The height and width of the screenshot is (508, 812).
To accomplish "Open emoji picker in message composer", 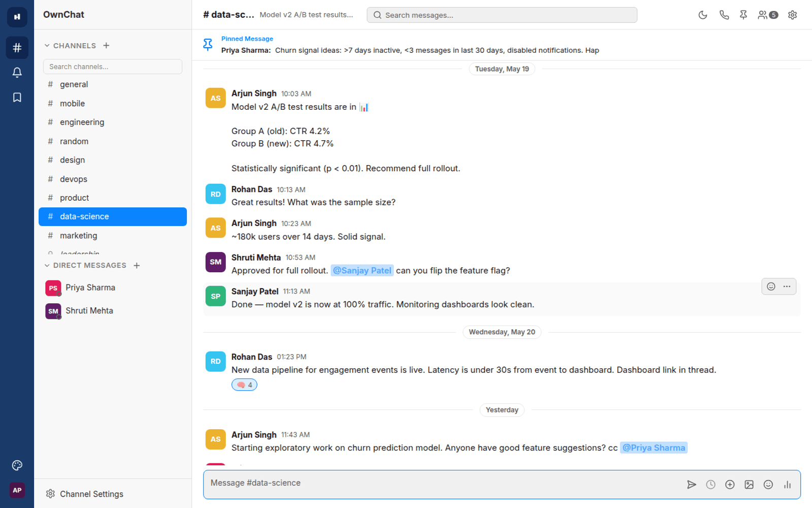I will click(768, 485).
